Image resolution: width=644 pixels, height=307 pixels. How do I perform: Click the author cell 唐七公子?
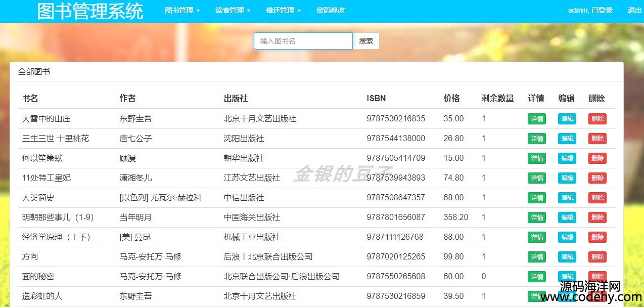point(135,139)
